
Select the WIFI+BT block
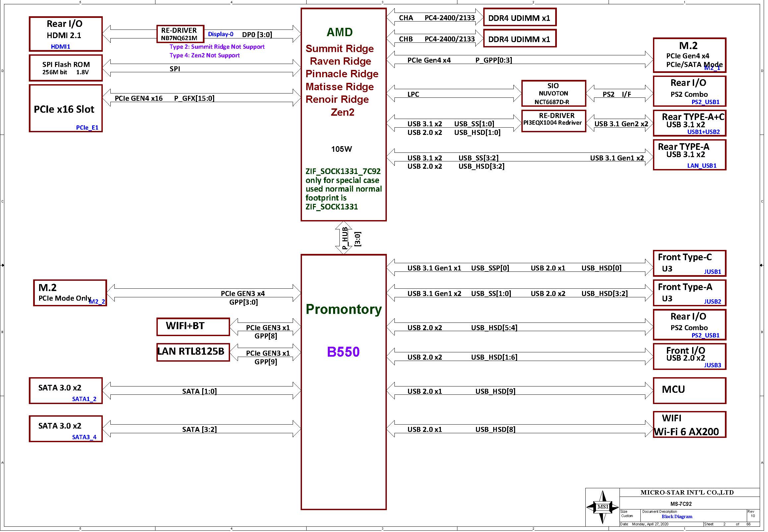click(193, 327)
